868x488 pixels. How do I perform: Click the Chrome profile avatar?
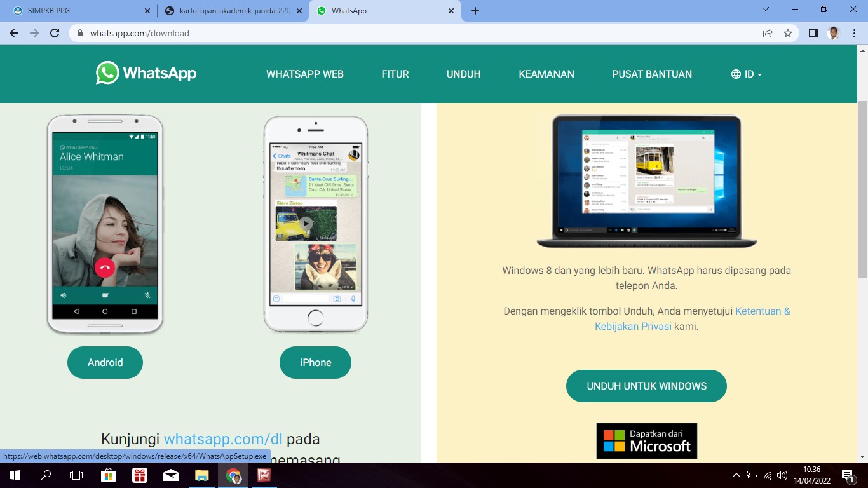tap(834, 33)
